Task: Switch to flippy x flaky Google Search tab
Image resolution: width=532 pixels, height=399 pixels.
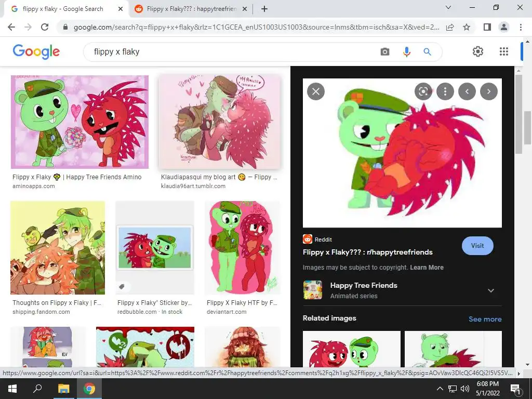Action: pyautogui.click(x=63, y=9)
